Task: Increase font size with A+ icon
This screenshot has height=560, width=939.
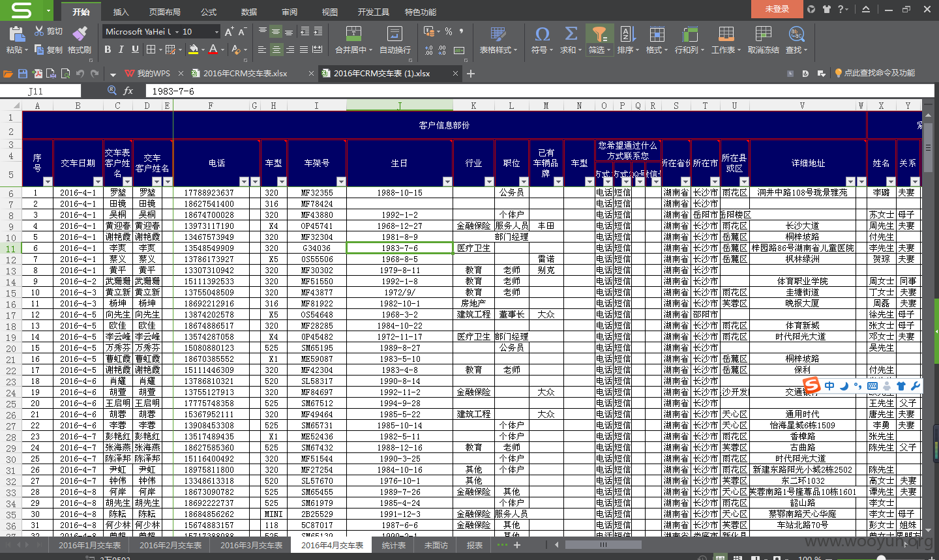Action: 229,31
